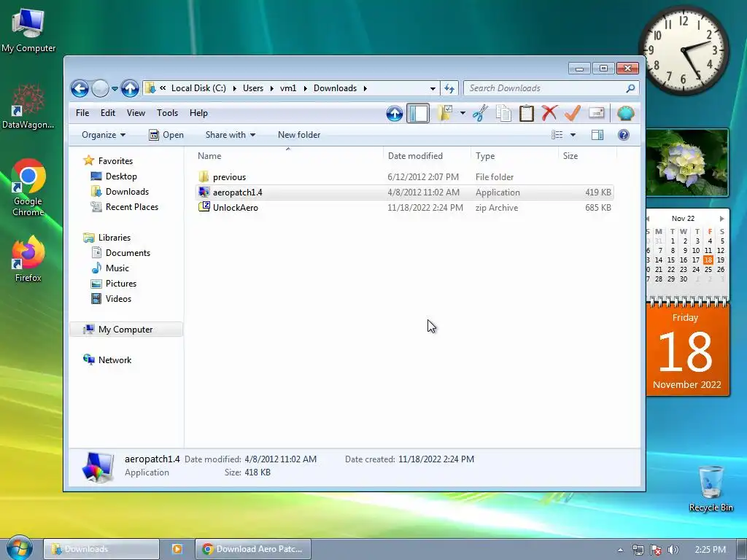
Task: Switch to the Chrome Download Aero Patch taskbar item
Action: (x=253, y=549)
